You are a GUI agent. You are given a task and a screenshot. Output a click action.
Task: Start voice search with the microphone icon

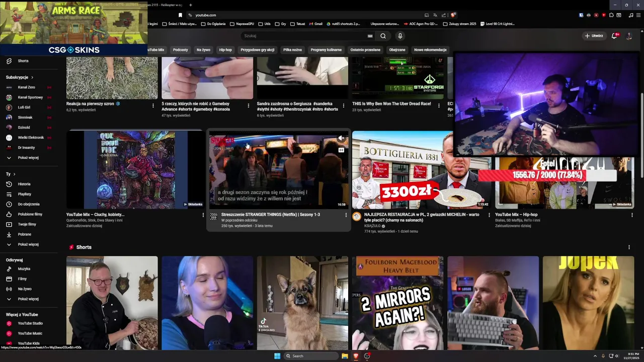pos(400,36)
